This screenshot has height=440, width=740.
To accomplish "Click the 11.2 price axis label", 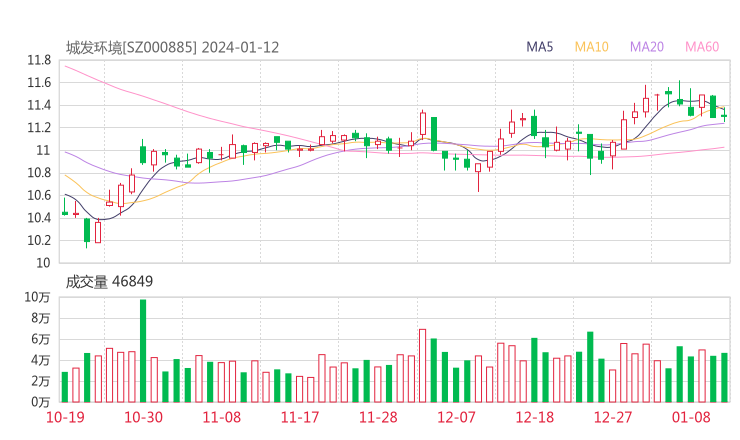I will point(39,128).
